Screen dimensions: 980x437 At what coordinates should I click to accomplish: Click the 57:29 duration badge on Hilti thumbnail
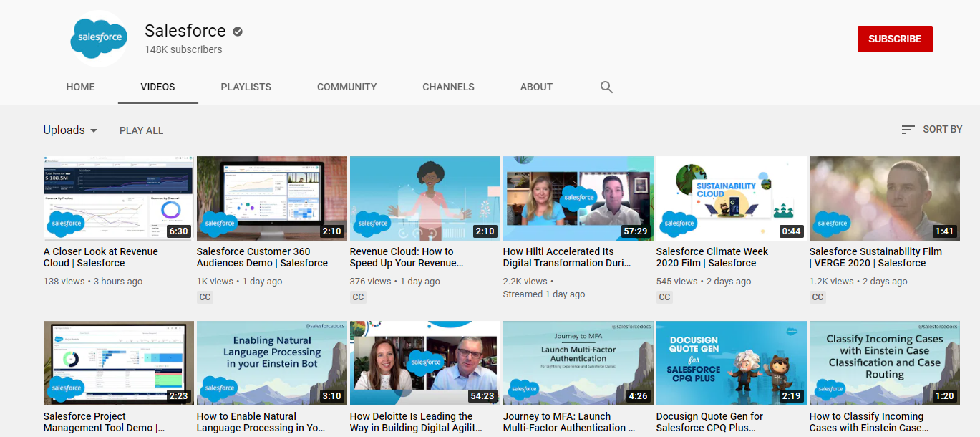click(x=636, y=231)
